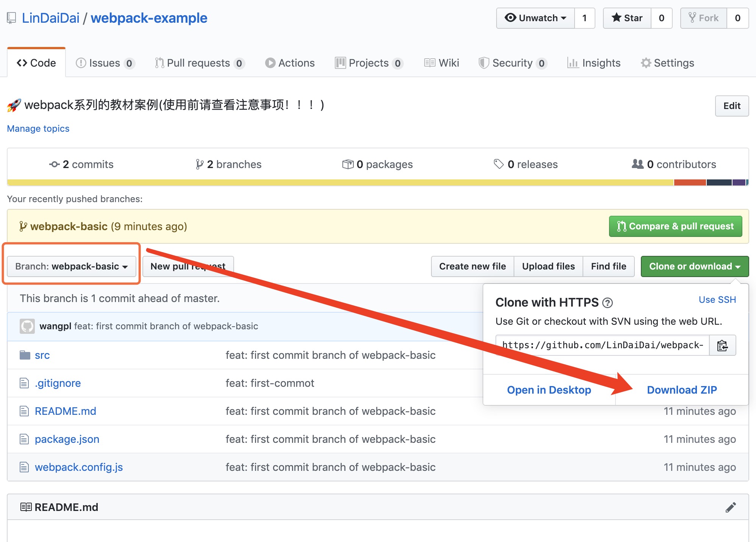Toggle Star on this repository
756x542 pixels.
[627, 18]
